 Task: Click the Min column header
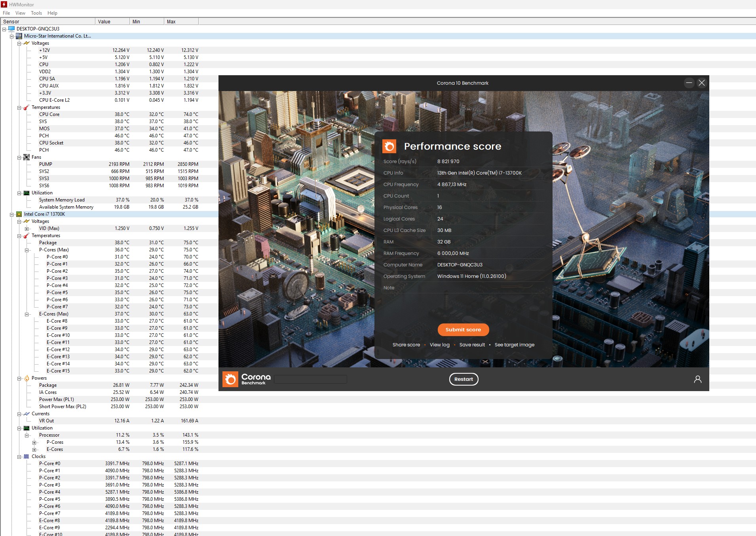(x=147, y=21)
